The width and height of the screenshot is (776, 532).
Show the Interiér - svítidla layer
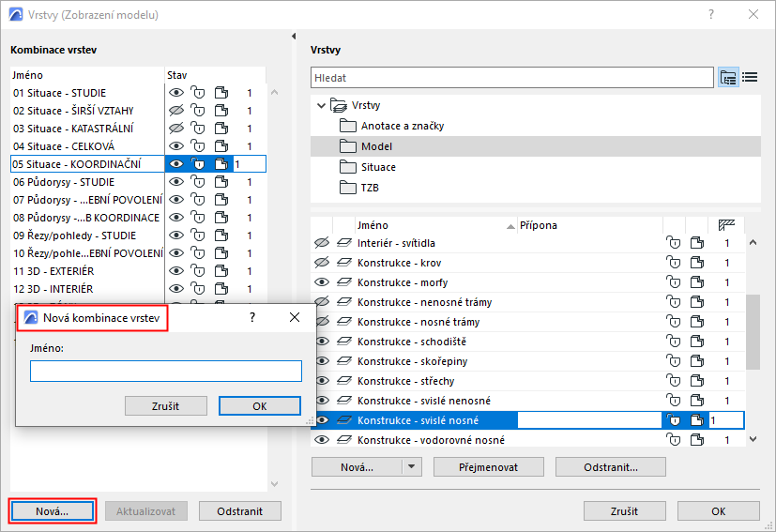[322, 243]
